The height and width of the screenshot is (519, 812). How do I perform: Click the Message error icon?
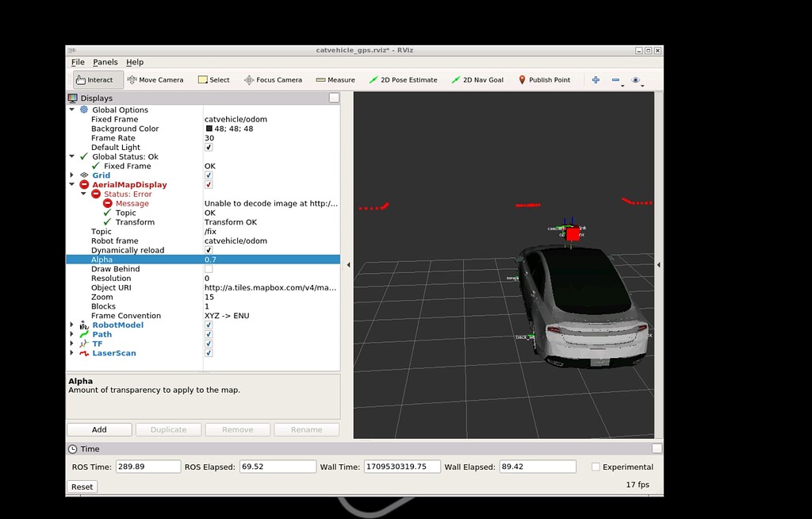(108, 203)
